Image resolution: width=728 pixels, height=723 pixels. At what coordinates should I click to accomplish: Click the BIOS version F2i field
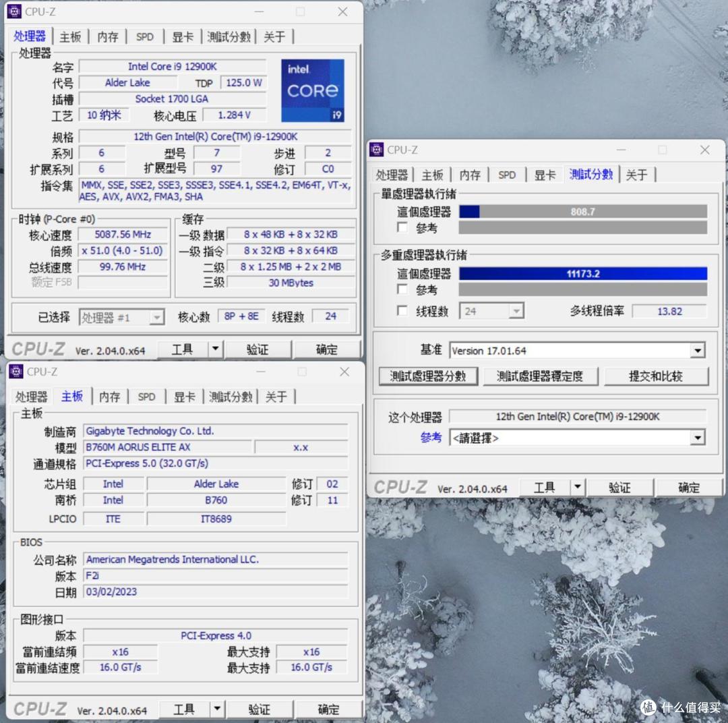[x=216, y=575]
